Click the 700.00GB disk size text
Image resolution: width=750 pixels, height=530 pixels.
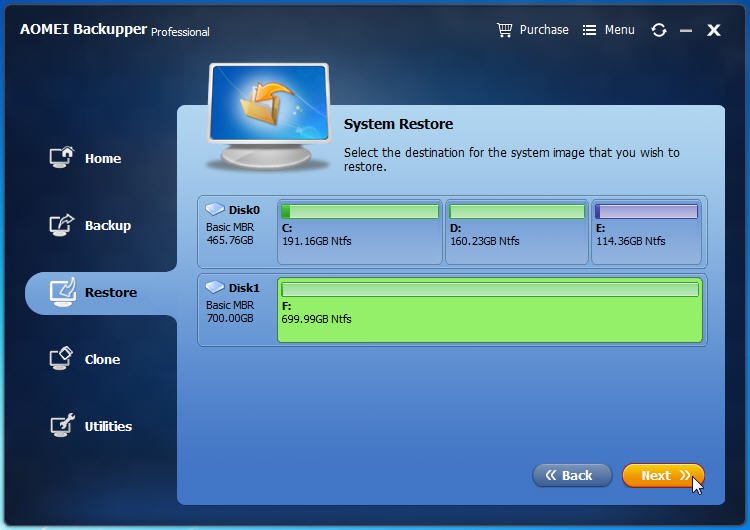(230, 318)
